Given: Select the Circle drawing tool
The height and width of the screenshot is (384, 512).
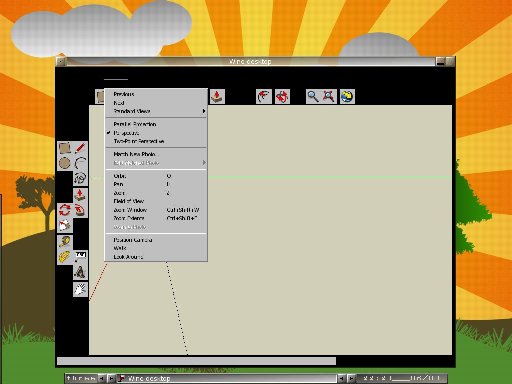Looking at the screenshot, I should [x=64, y=163].
